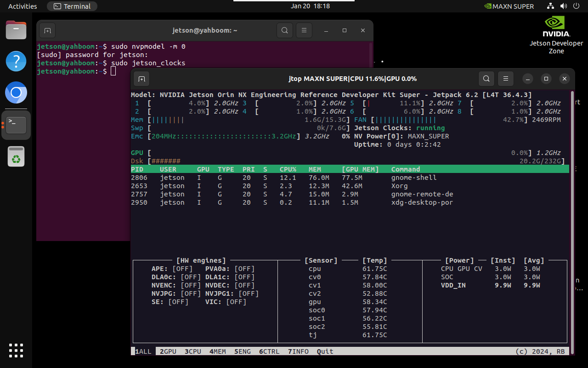Click the Dsk usage bar
This screenshot has width=588, height=368.
point(348,161)
